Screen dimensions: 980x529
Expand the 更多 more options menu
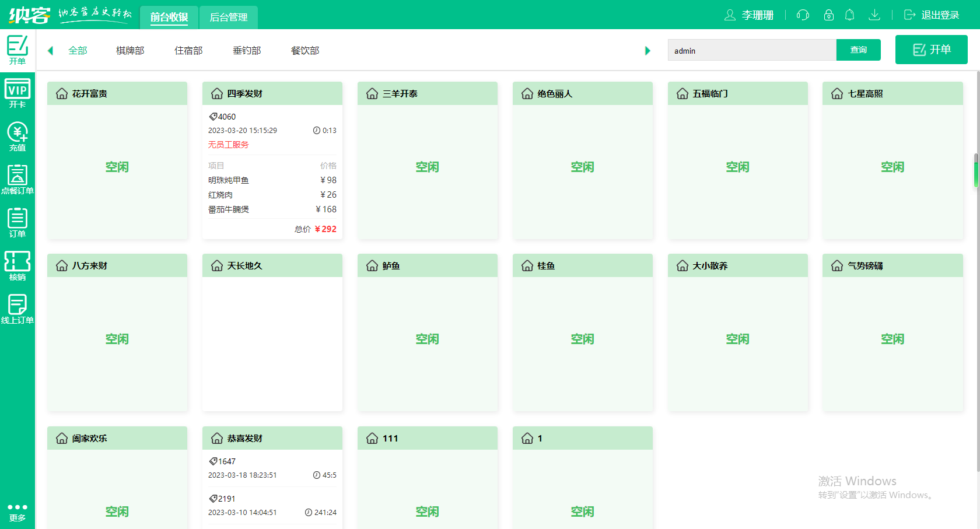[x=17, y=510]
